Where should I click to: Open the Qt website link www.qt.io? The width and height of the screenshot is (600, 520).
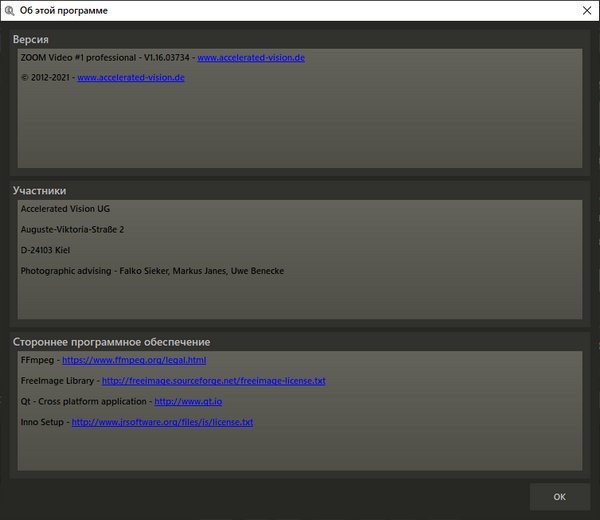188,402
